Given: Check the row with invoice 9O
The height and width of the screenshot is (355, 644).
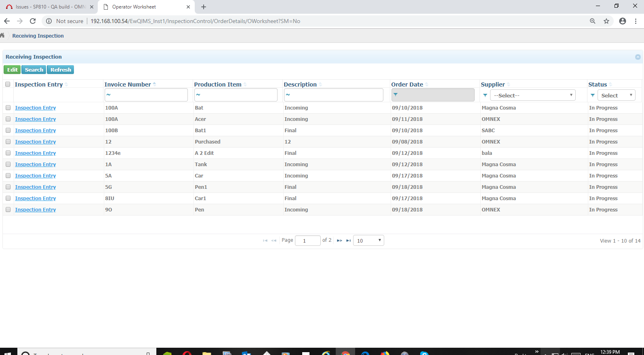Looking at the screenshot, I should (8, 210).
